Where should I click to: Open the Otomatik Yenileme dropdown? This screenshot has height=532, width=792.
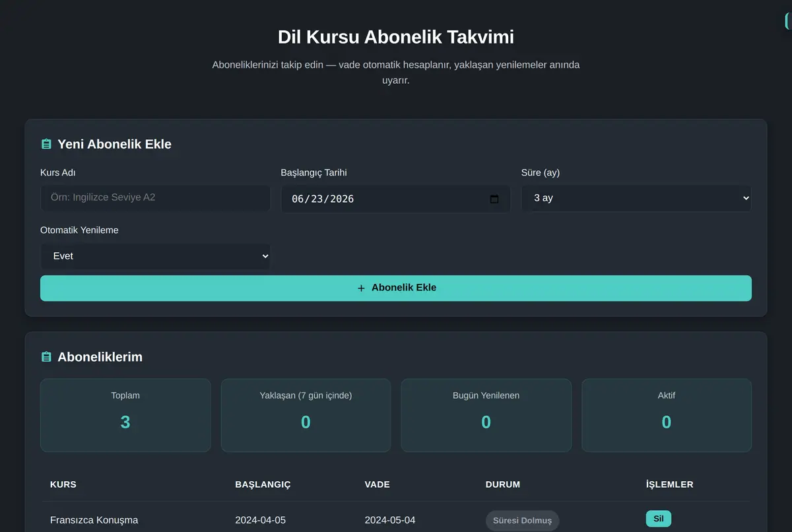(x=155, y=256)
